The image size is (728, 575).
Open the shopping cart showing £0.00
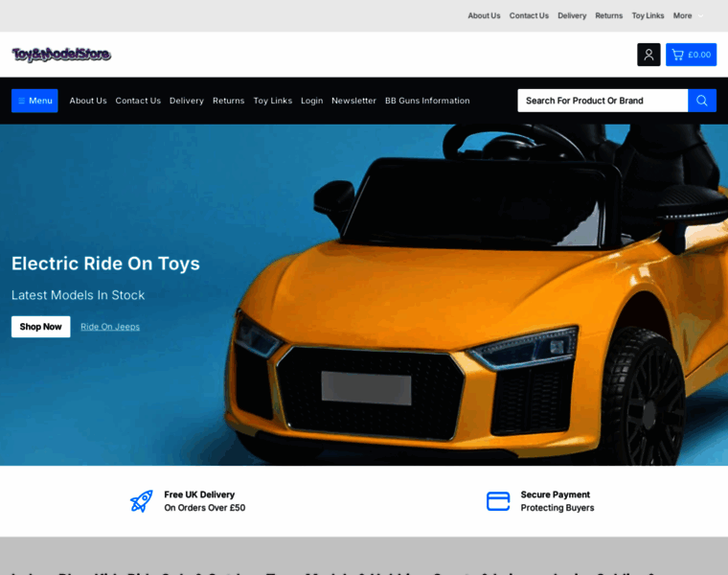(x=691, y=55)
